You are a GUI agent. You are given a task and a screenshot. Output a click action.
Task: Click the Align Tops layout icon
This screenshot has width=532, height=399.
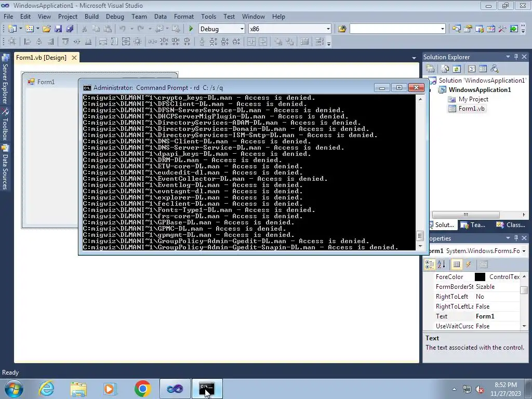pos(65,42)
